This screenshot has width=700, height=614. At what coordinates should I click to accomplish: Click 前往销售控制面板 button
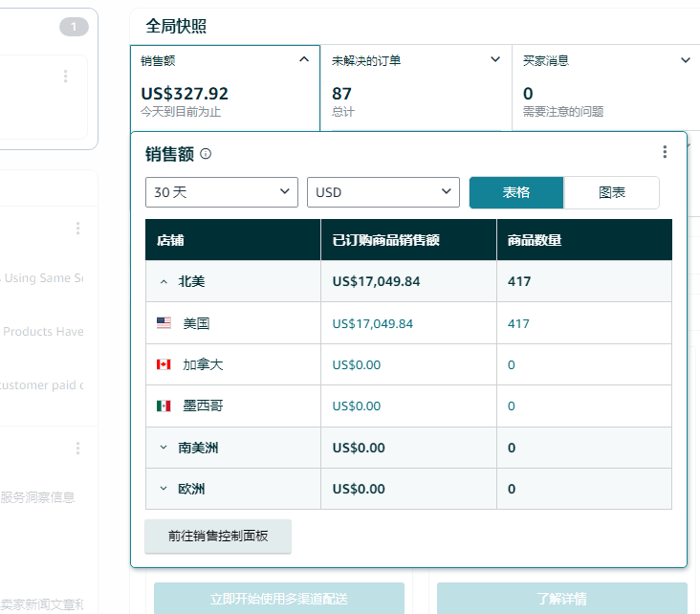(218, 537)
